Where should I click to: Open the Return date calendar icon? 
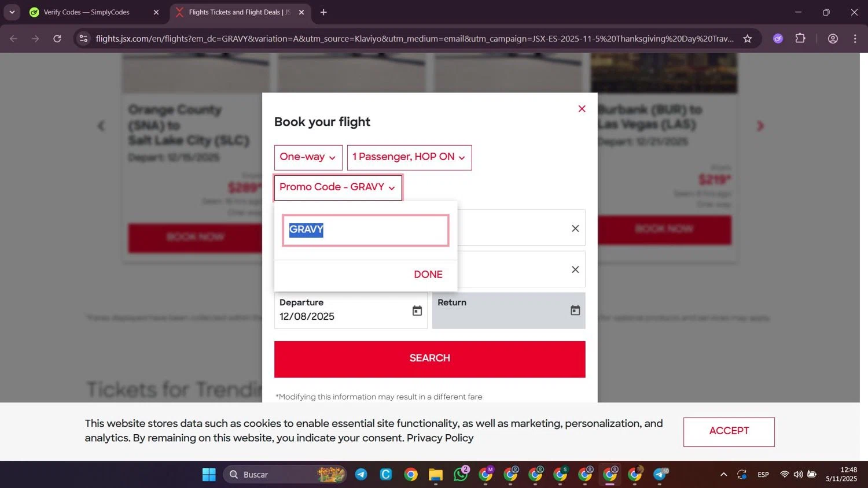pos(575,310)
